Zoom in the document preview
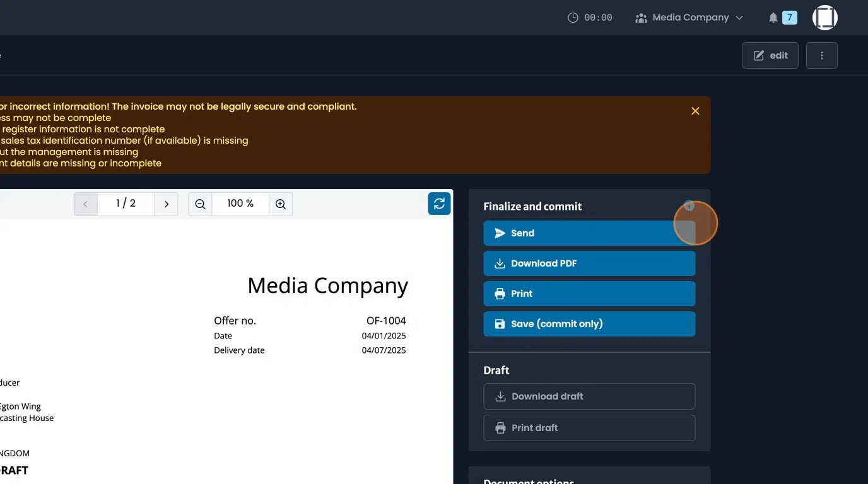This screenshot has height=484, width=868. pyautogui.click(x=281, y=204)
